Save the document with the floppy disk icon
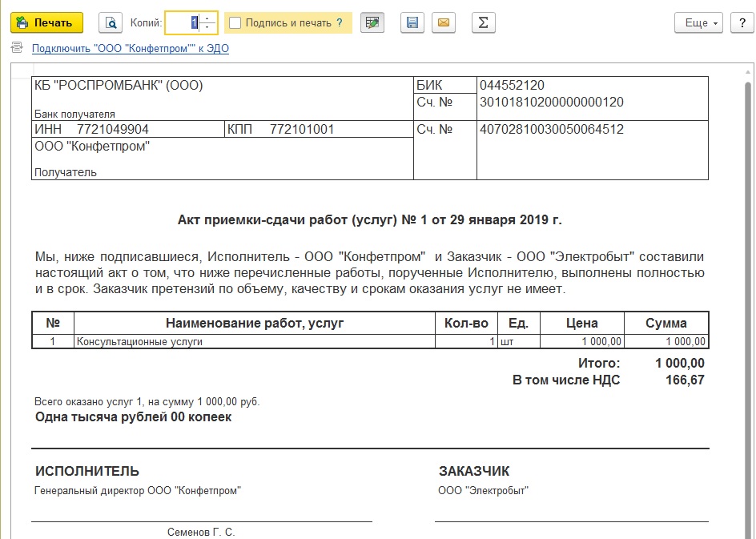756x539 pixels. [x=412, y=22]
